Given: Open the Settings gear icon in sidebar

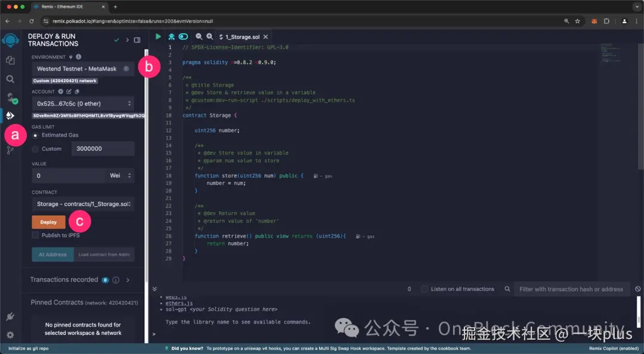Looking at the screenshot, I should [10, 335].
